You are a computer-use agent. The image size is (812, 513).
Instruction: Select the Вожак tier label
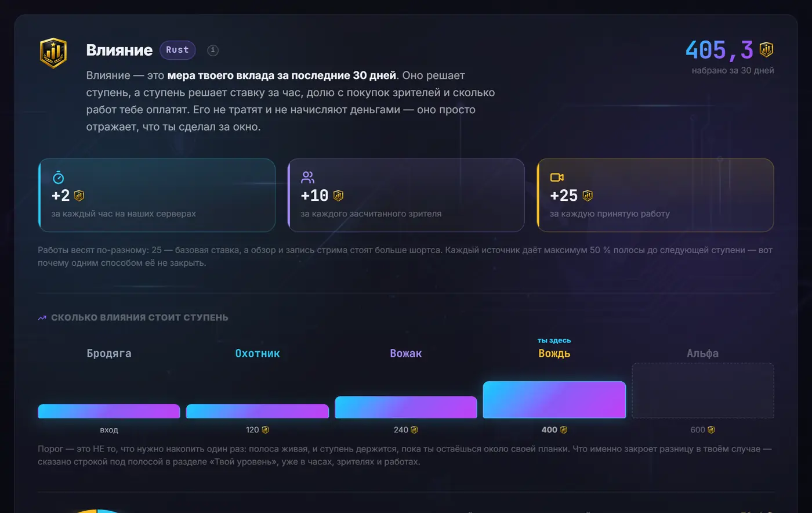click(406, 353)
